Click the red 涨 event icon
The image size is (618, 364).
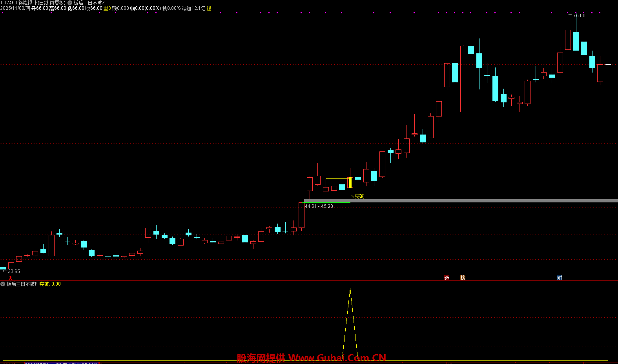447,278
